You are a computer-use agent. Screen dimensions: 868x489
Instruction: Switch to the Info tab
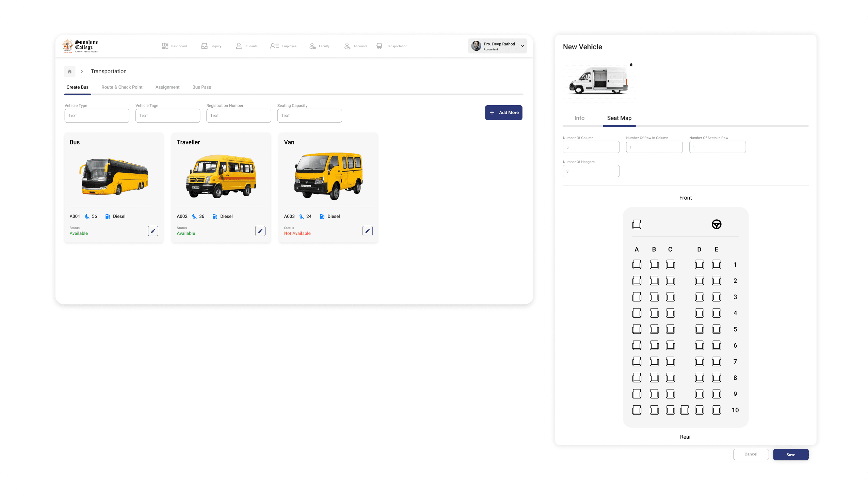(579, 118)
